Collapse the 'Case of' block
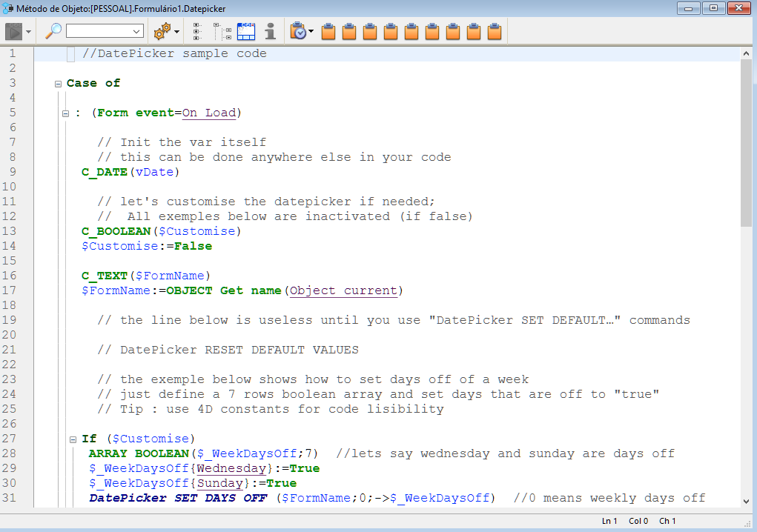The height and width of the screenshot is (532, 757). click(x=58, y=84)
